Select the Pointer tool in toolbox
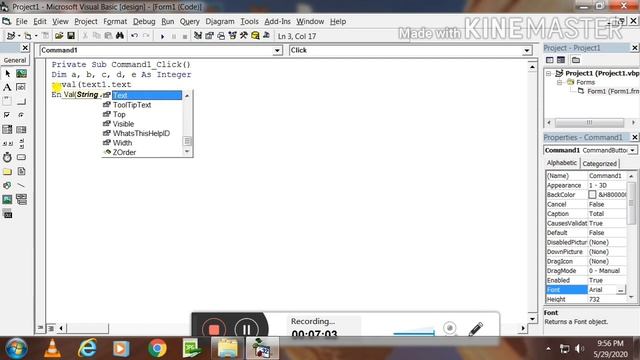Viewport: 640px width, 360px height. [7, 73]
